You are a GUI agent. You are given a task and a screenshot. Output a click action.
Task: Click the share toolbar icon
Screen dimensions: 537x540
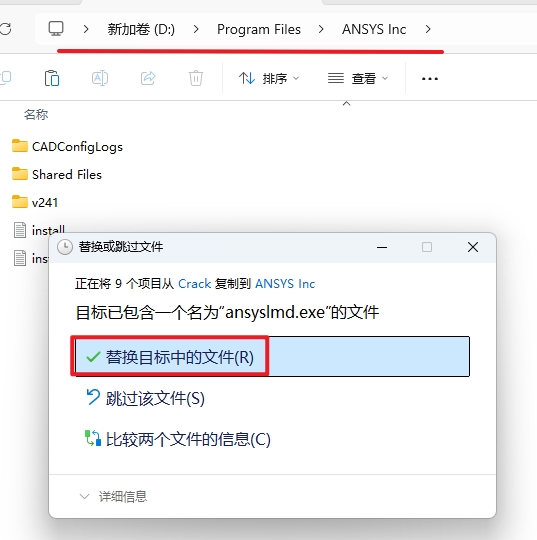tap(148, 78)
